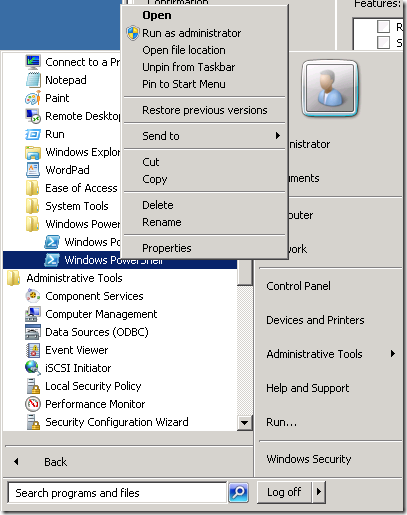Select the System Tools label text
407x515 pixels.
click(x=77, y=206)
